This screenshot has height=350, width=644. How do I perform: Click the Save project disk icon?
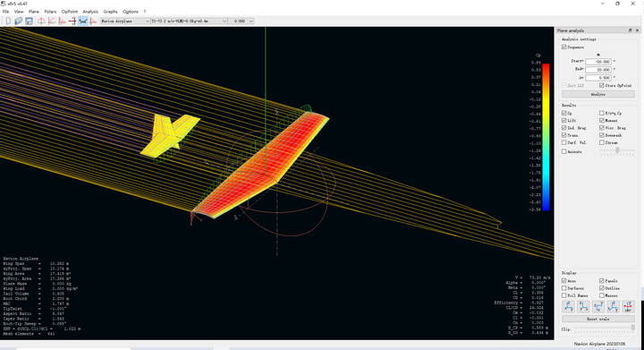(30, 21)
